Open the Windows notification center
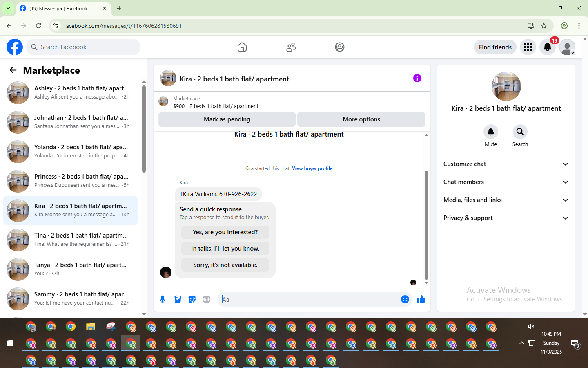 (x=575, y=343)
